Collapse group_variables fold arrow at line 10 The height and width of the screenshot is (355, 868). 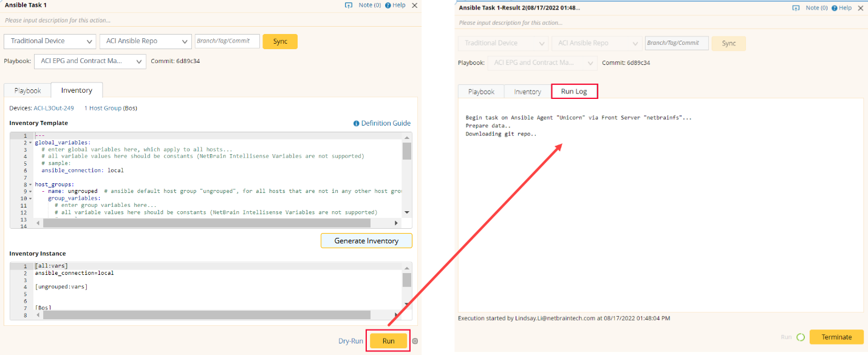[31, 198]
